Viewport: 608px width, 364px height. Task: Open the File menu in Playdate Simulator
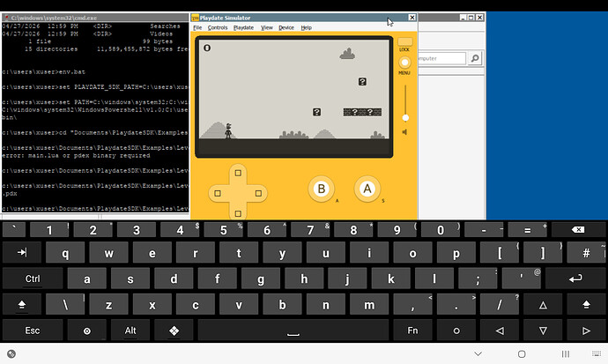197,27
